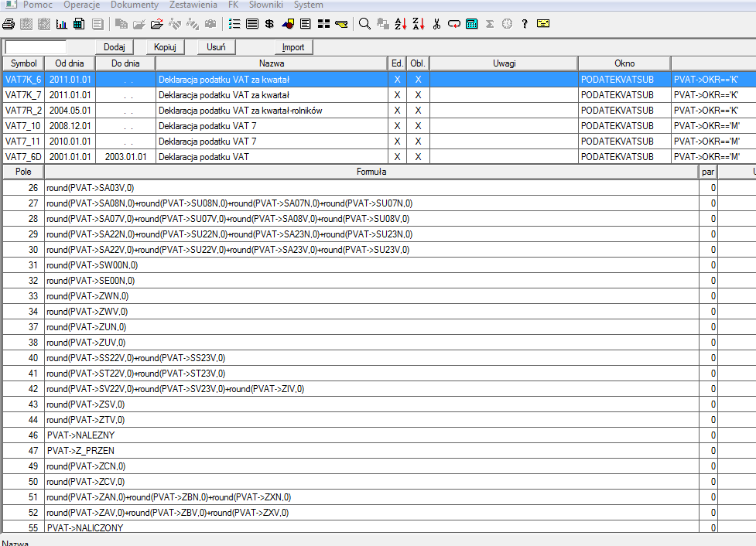This screenshot has height=546, width=756.
Task: Click the scissors cut icon
Action: (436, 24)
